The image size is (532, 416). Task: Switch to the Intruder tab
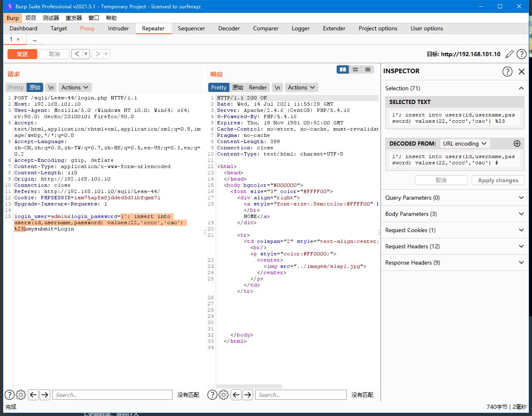118,28
